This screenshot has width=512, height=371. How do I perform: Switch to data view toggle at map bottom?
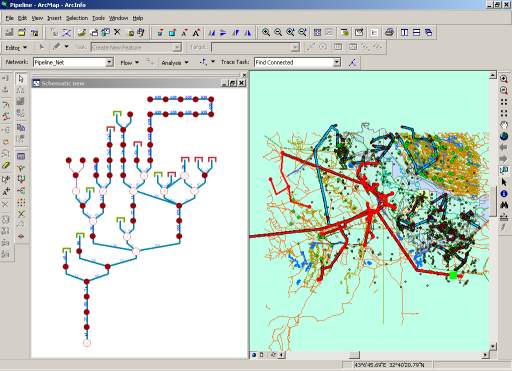coord(254,355)
